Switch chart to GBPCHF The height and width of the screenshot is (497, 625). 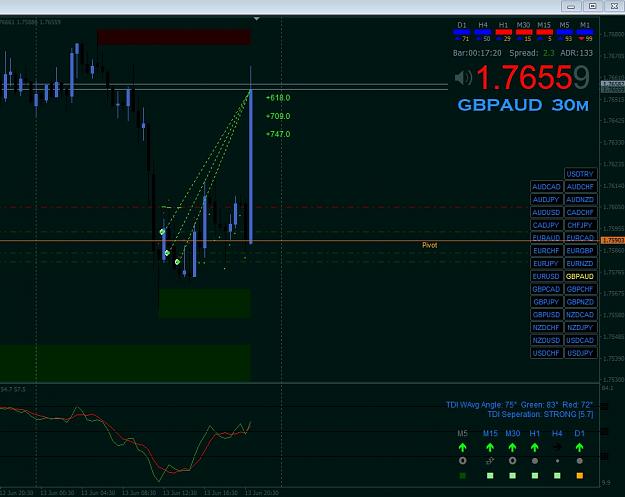(580, 289)
